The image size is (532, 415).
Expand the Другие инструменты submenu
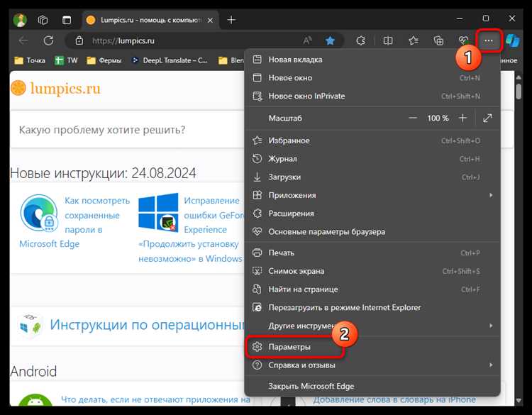[372, 326]
